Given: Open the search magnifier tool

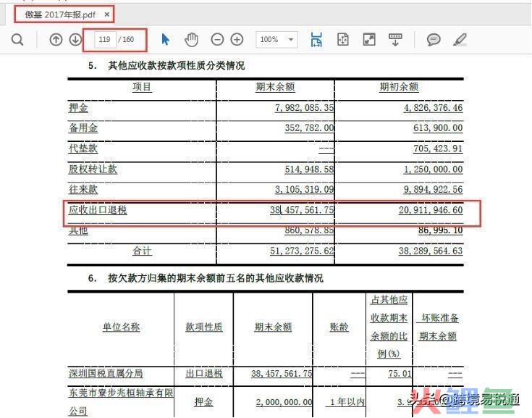Looking at the screenshot, I should point(17,39).
